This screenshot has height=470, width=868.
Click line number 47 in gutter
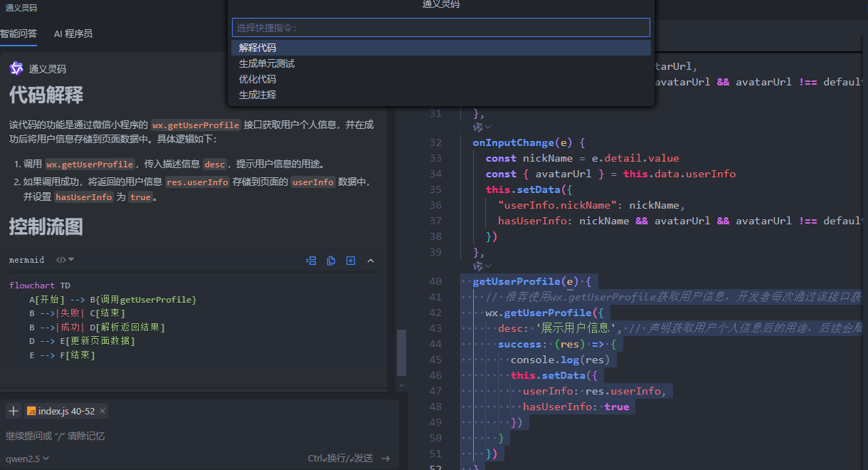[435, 391]
